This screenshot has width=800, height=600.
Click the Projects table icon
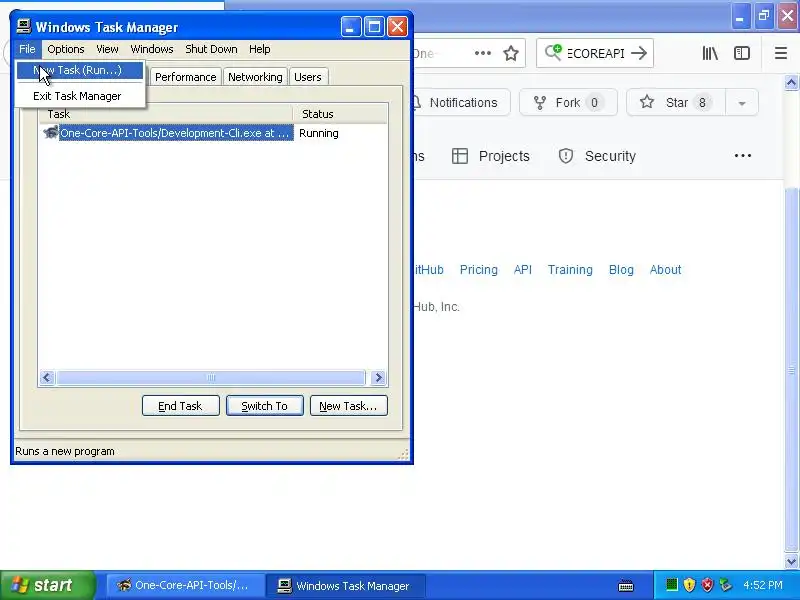[x=460, y=156]
